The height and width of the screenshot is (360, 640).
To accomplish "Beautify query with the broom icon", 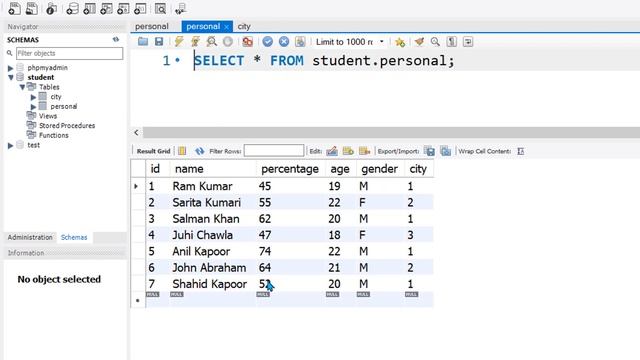I will click(x=419, y=42).
